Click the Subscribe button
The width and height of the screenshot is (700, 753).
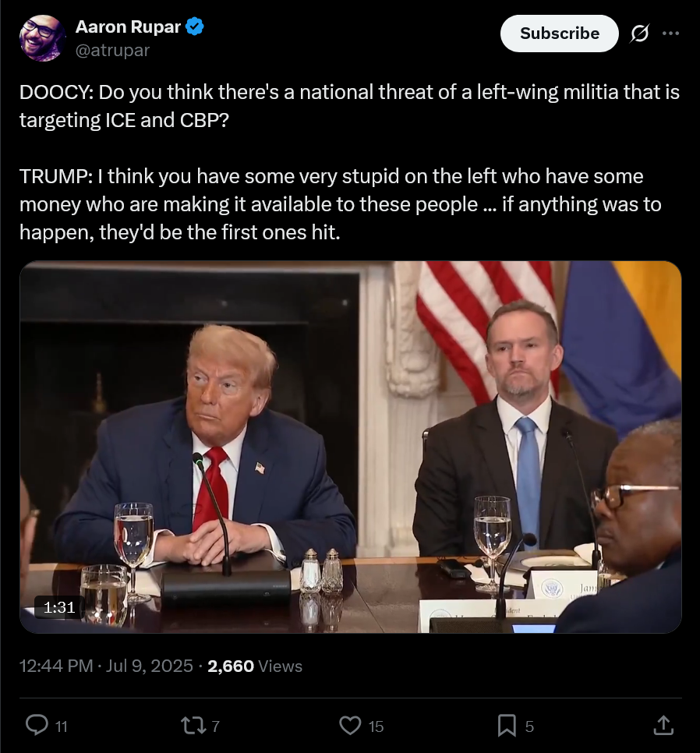tap(560, 34)
